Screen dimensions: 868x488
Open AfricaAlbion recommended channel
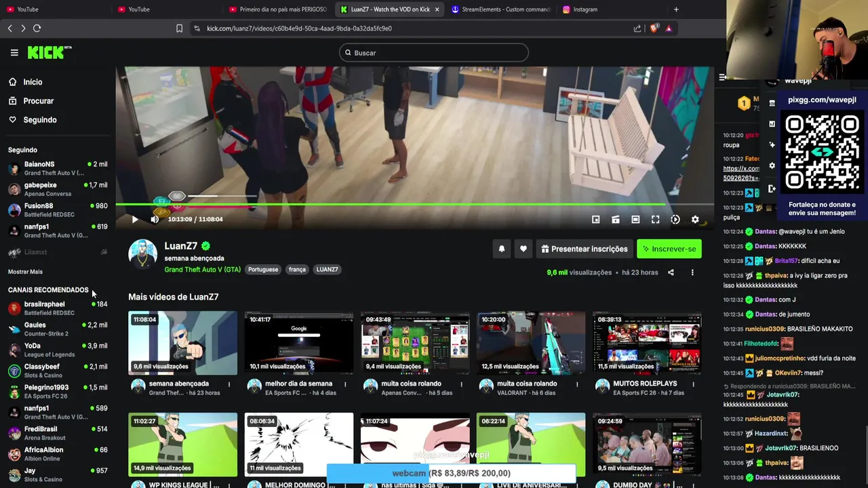(58, 454)
